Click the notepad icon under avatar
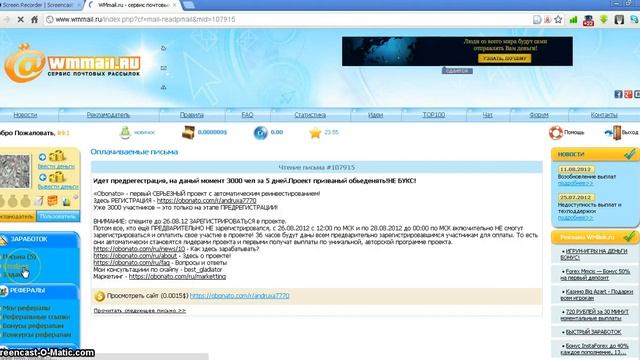 (39, 201)
